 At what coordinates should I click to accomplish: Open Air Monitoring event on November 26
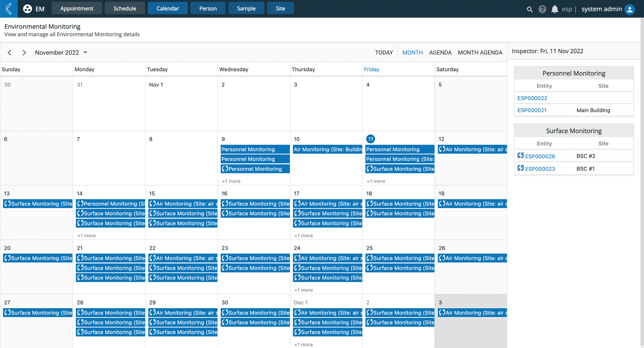coord(472,258)
